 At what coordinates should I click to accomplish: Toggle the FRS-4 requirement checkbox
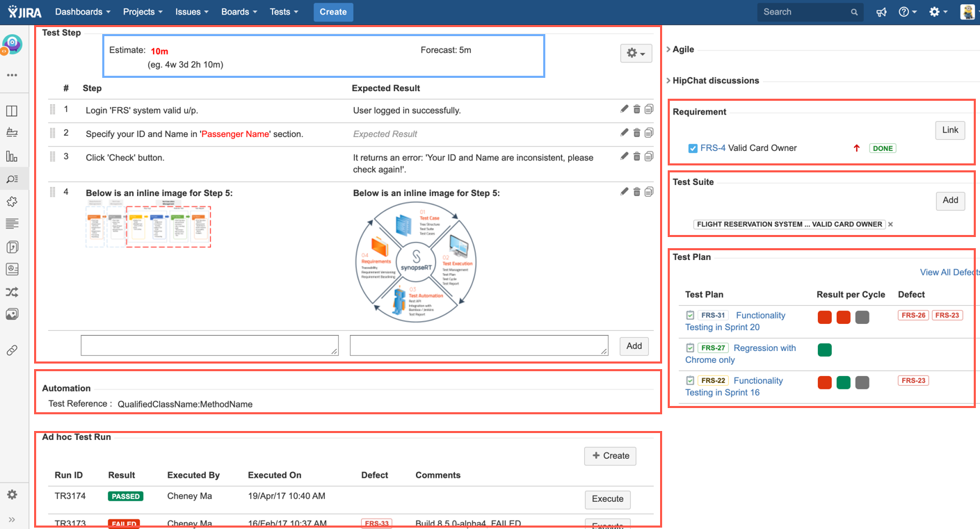click(x=693, y=148)
